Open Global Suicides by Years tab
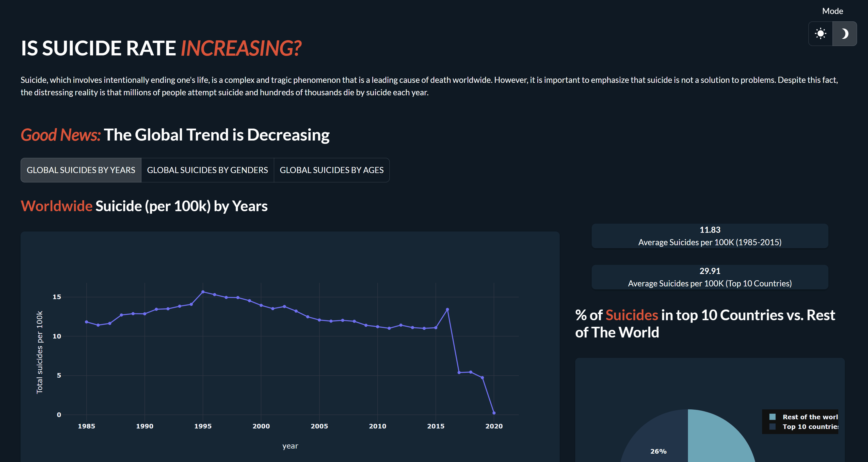The image size is (868, 462). [81, 170]
